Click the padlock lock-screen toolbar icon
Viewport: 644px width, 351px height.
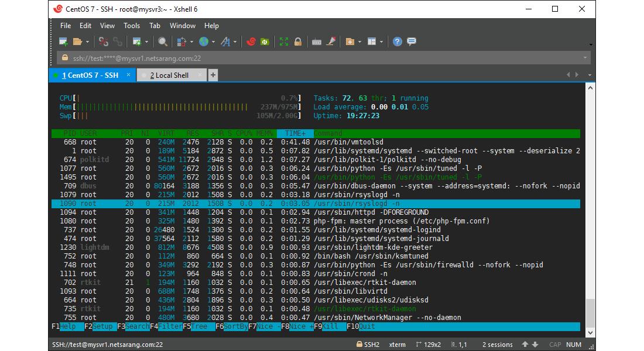[298, 42]
